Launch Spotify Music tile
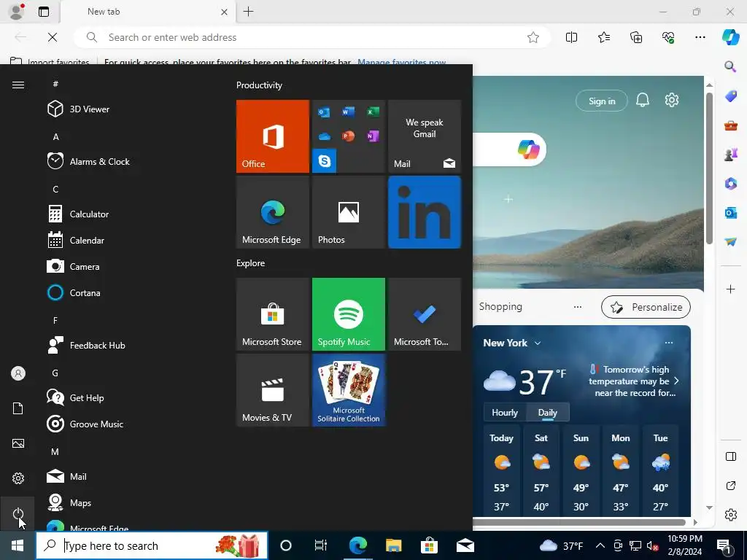 pos(348,314)
